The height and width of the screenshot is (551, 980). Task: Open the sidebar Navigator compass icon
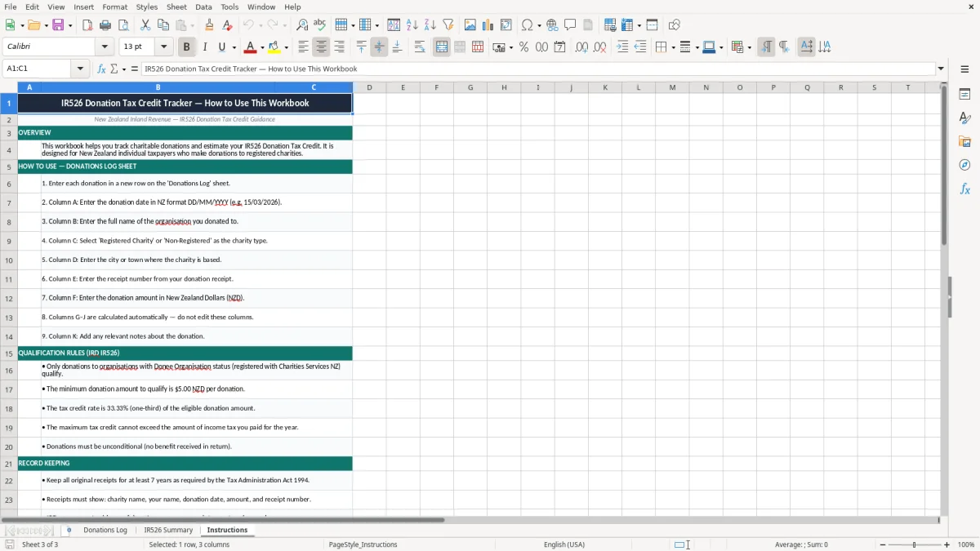(964, 166)
